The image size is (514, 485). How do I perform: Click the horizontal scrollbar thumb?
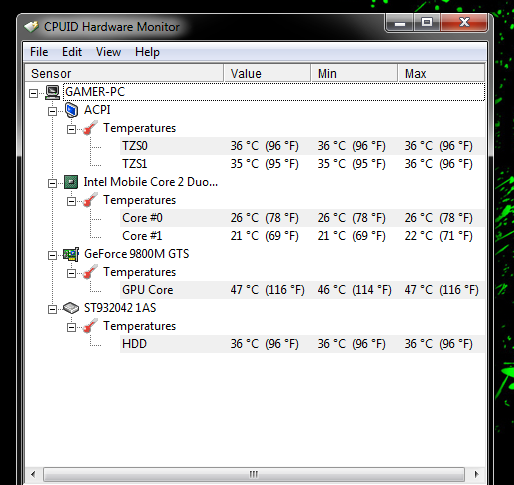[254, 474]
